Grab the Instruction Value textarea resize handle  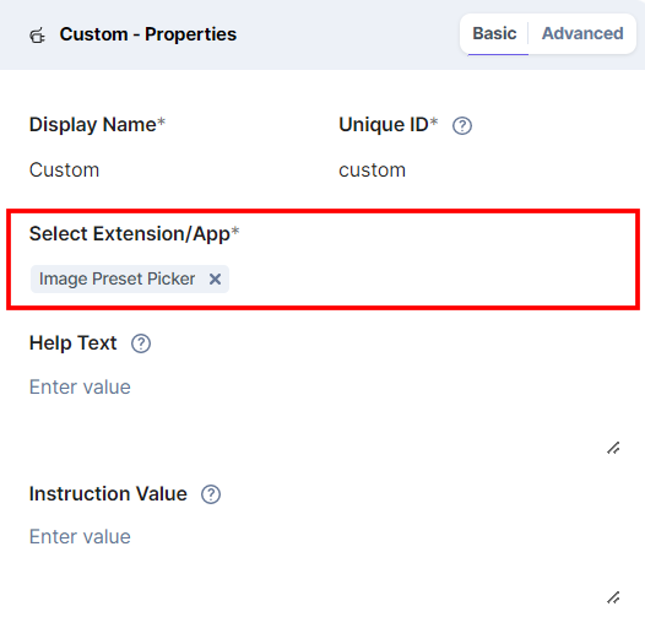click(x=613, y=598)
